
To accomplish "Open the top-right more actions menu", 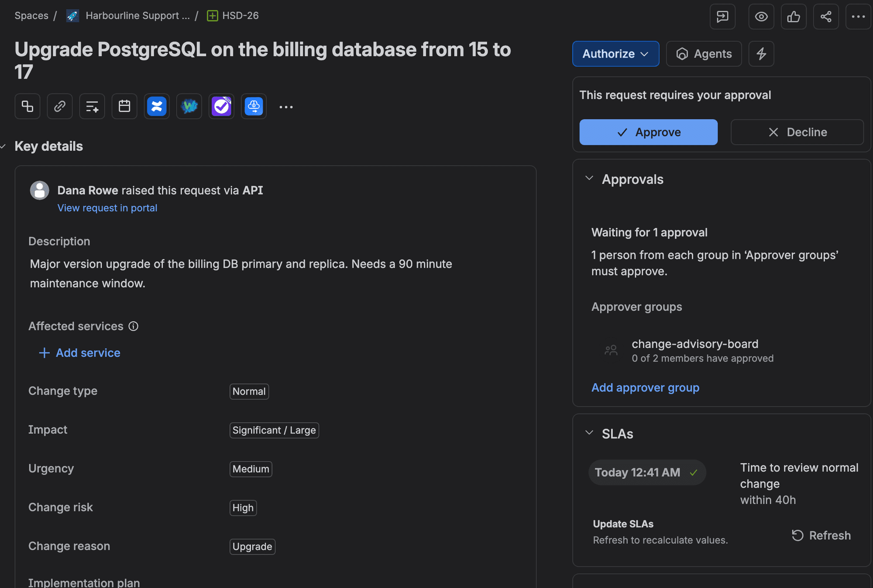I will 858,17.
